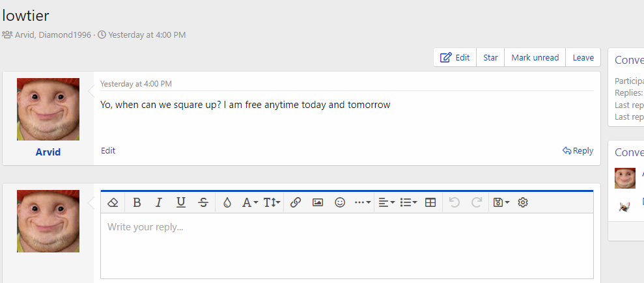
Task: Open the font family dropdown
Action: click(250, 202)
